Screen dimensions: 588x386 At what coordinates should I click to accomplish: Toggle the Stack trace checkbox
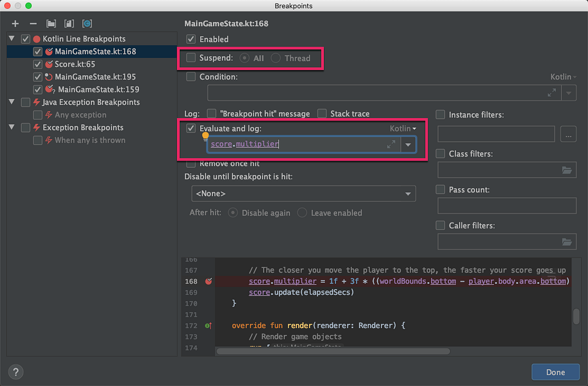(322, 114)
